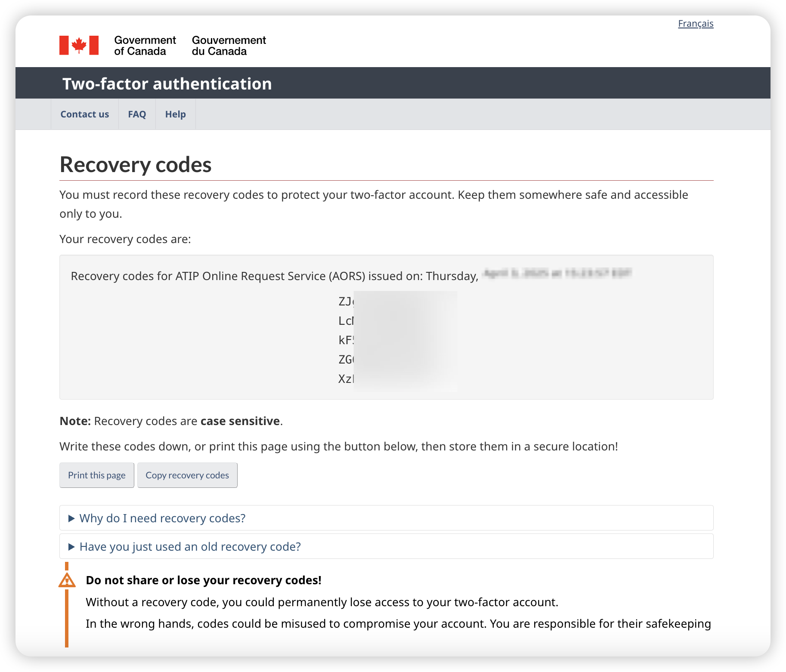Open the Help menu item
Viewport: 786px width, 672px height.
click(x=176, y=114)
